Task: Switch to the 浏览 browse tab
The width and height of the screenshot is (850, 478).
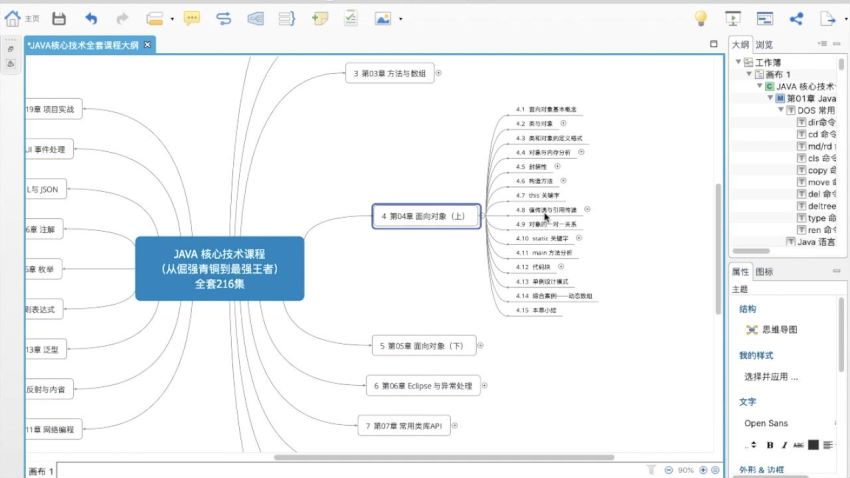Action: click(x=764, y=44)
